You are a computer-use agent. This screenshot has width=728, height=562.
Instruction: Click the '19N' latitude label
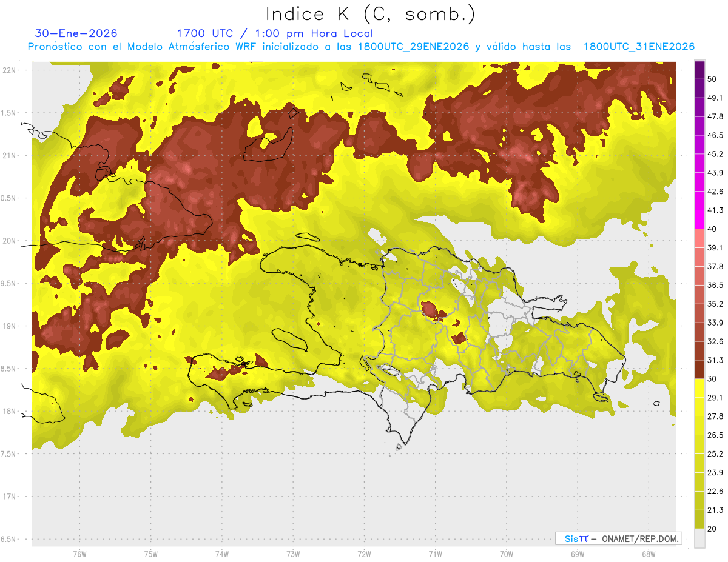point(9,326)
